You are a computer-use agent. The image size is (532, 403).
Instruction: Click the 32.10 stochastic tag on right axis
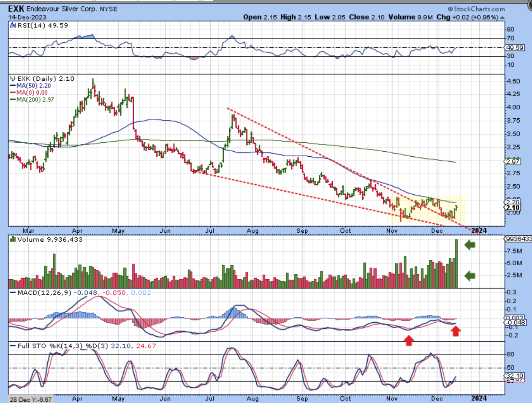pos(515,376)
